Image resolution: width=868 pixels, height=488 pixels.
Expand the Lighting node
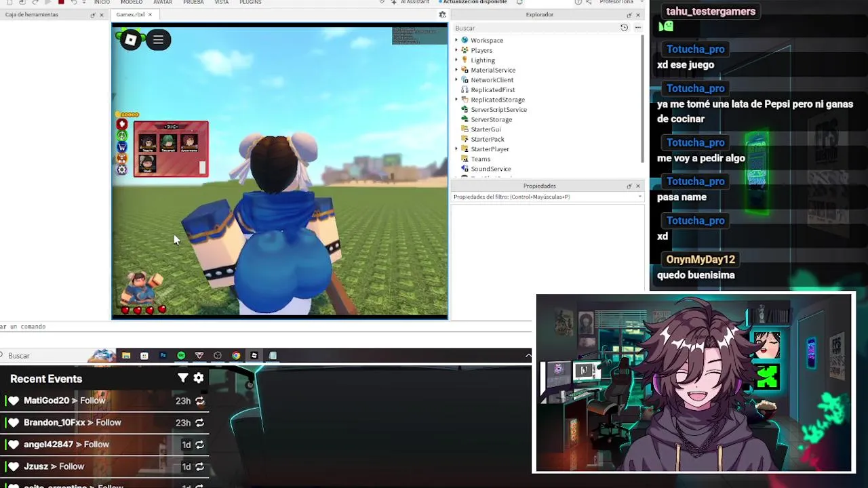point(456,60)
